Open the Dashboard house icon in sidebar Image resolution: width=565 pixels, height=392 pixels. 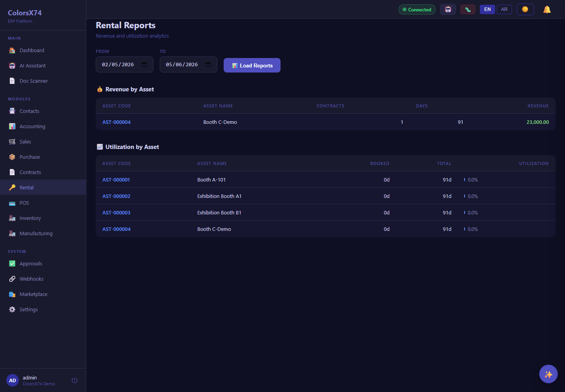(12, 51)
